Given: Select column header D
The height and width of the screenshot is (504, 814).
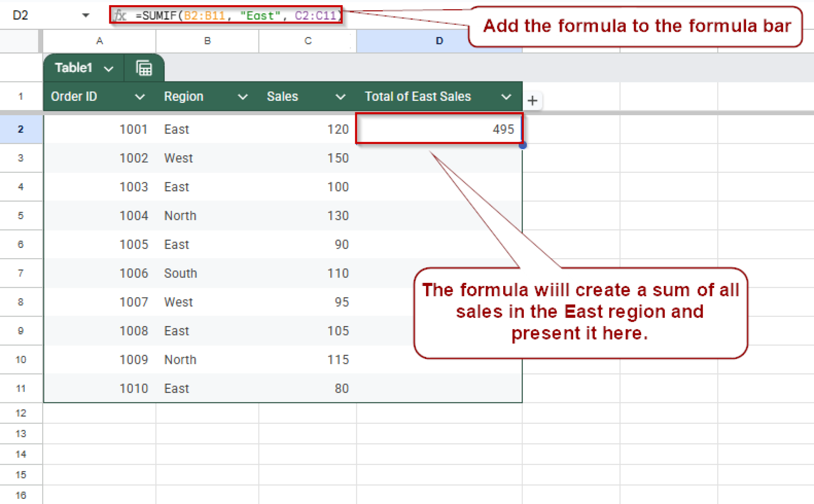Looking at the screenshot, I should click(x=439, y=41).
